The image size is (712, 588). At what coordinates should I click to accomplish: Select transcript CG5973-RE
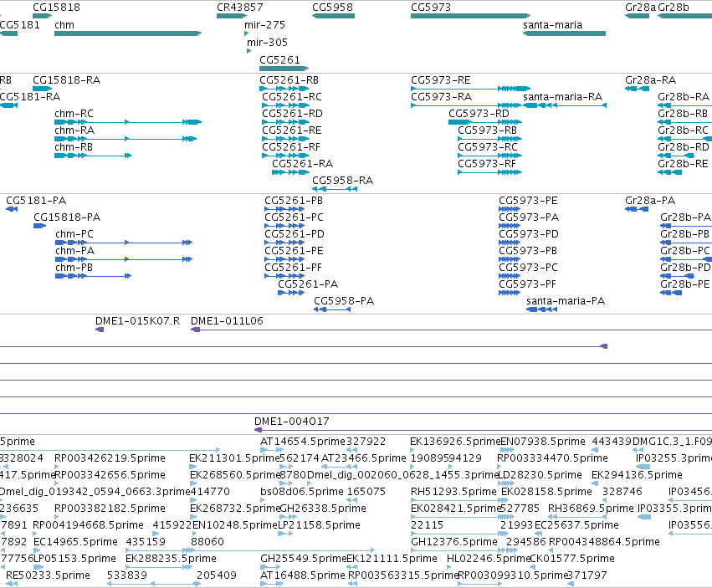[470, 89]
